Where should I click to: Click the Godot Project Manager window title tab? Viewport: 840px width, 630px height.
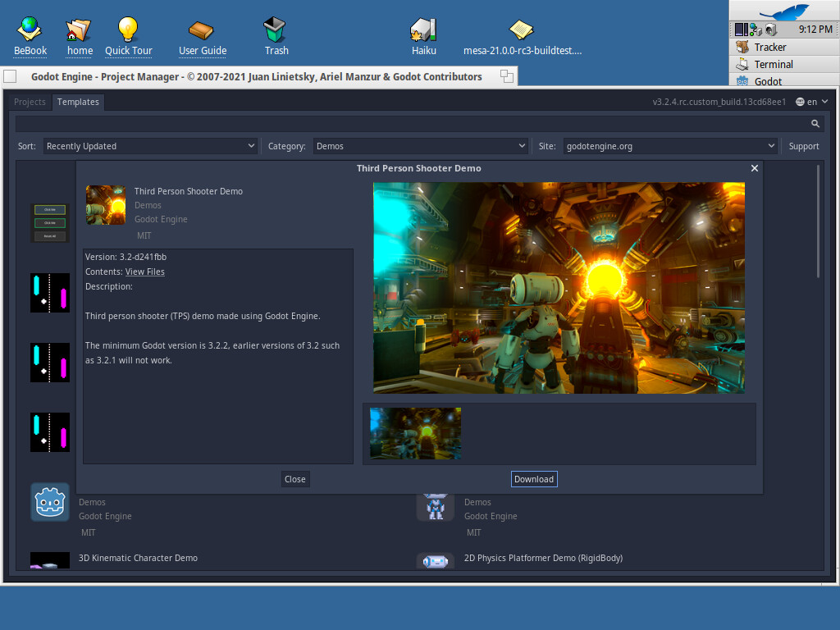click(x=256, y=76)
